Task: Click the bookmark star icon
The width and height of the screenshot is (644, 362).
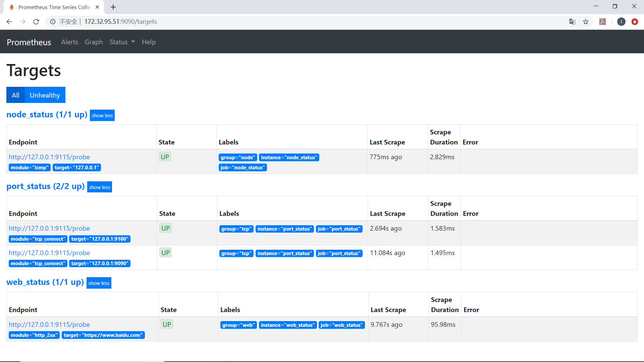Action: 586,22
